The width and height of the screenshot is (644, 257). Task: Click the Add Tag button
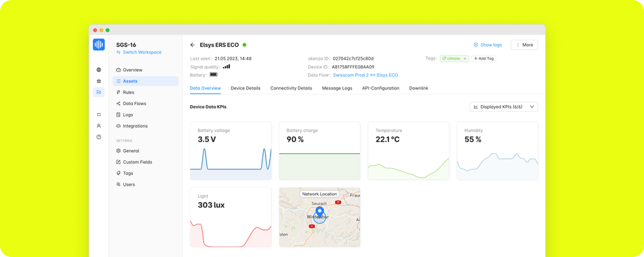483,59
